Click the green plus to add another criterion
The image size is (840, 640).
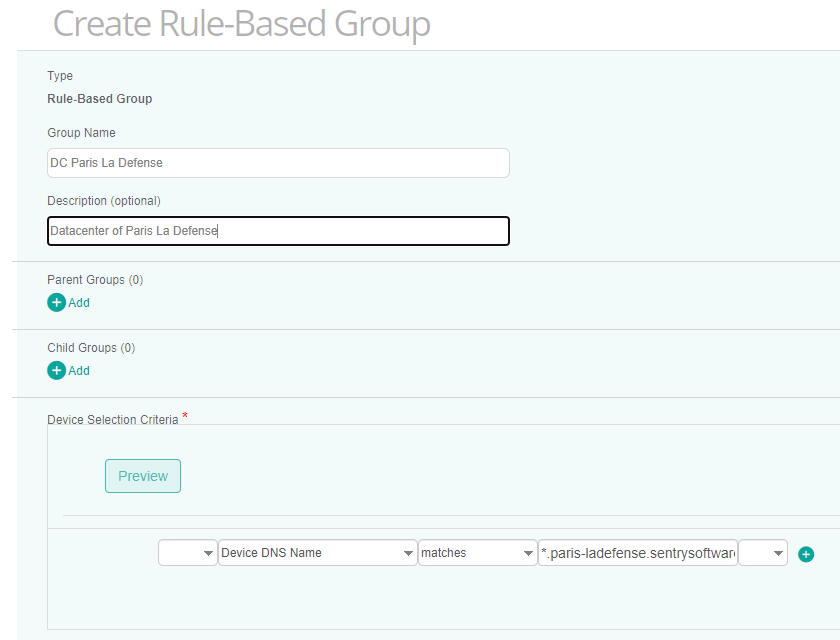click(x=806, y=553)
